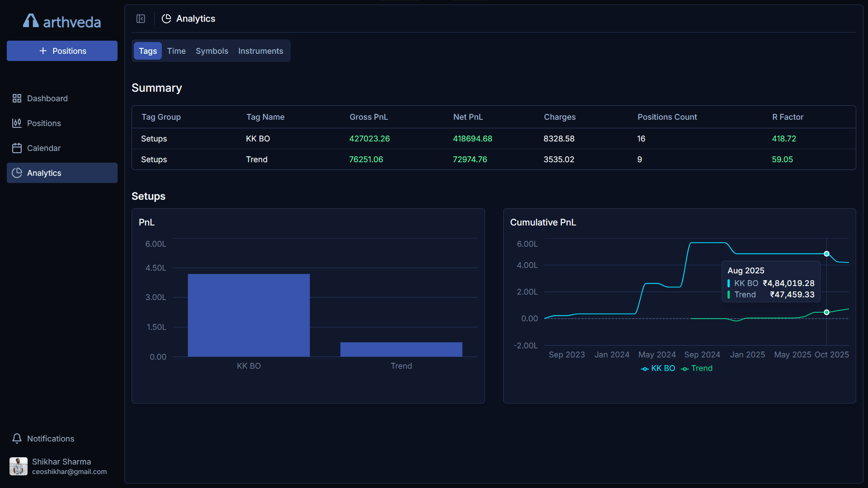Select the Analytics pie chart icon
The height and width of the screenshot is (488, 868).
point(17,173)
